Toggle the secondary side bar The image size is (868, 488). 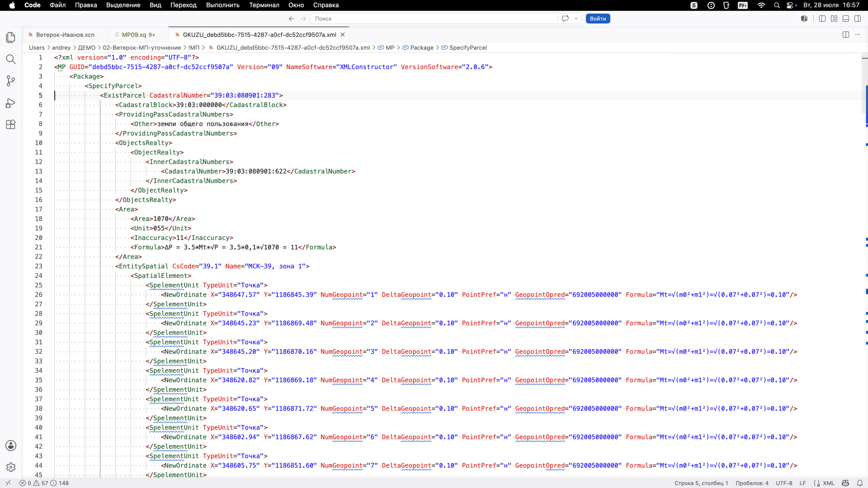coord(857,19)
